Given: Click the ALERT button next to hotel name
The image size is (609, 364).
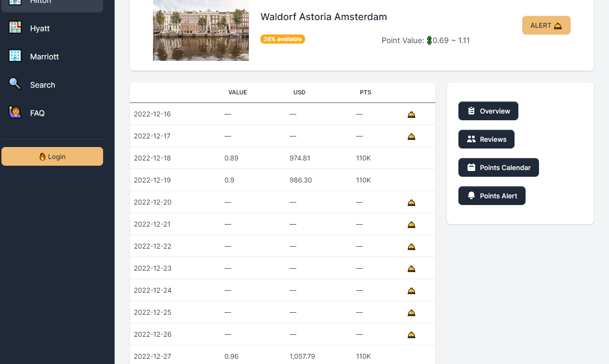Looking at the screenshot, I should [x=546, y=25].
